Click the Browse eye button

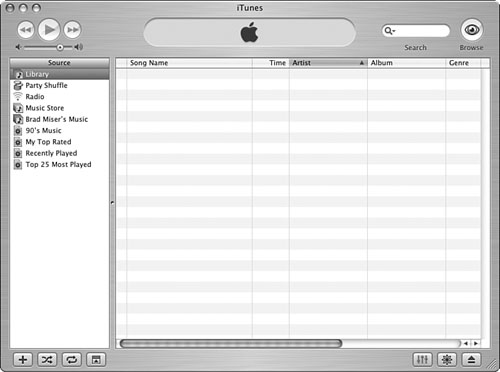point(472,30)
